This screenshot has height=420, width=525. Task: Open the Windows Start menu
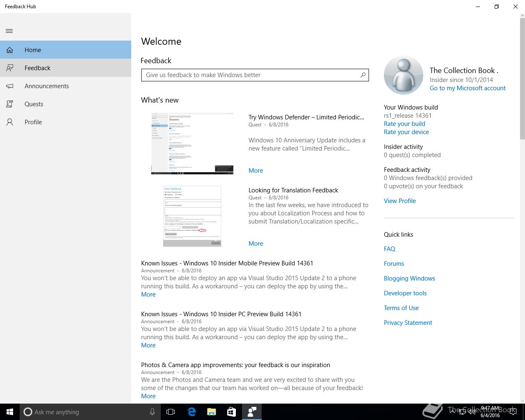click(x=10, y=412)
